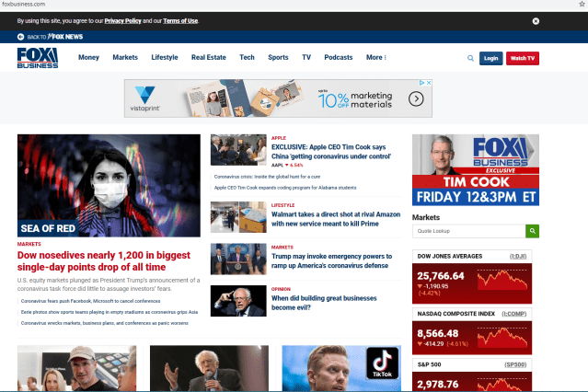Click the Login button
588x392 pixels.
click(491, 58)
